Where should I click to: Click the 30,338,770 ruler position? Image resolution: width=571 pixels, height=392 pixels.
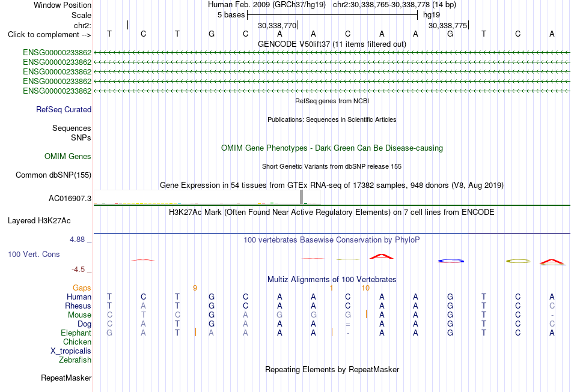[x=277, y=25]
